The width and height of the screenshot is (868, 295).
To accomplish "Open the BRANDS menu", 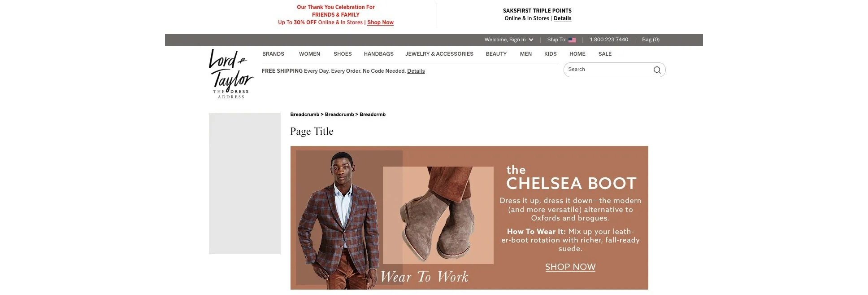I will click(273, 54).
